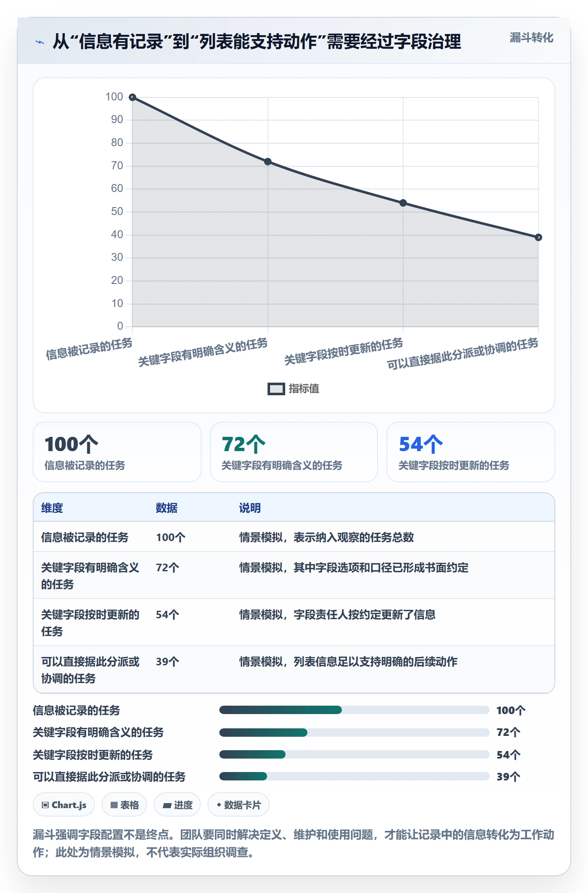
Task: Click the 维度 column header
Action: click(x=52, y=508)
